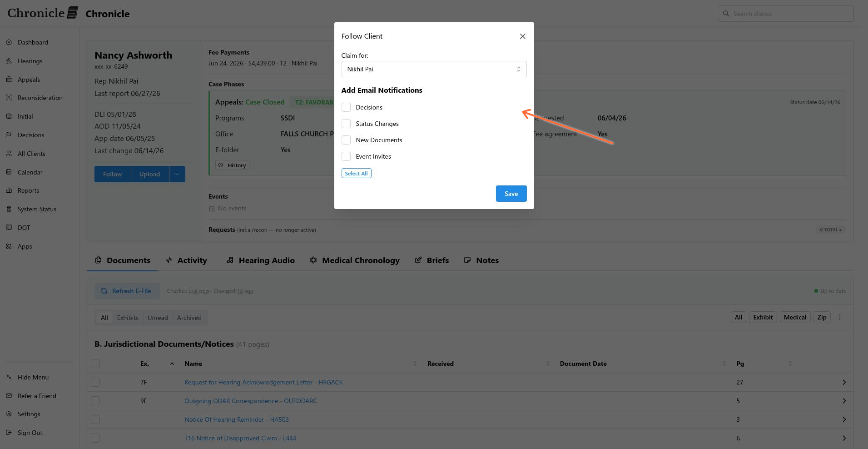
Task: Check the Decisions notification checkbox
Action: 346,107
